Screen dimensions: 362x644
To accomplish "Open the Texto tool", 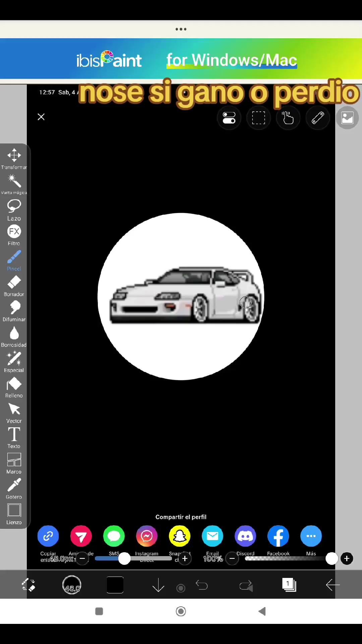I will (x=14, y=438).
